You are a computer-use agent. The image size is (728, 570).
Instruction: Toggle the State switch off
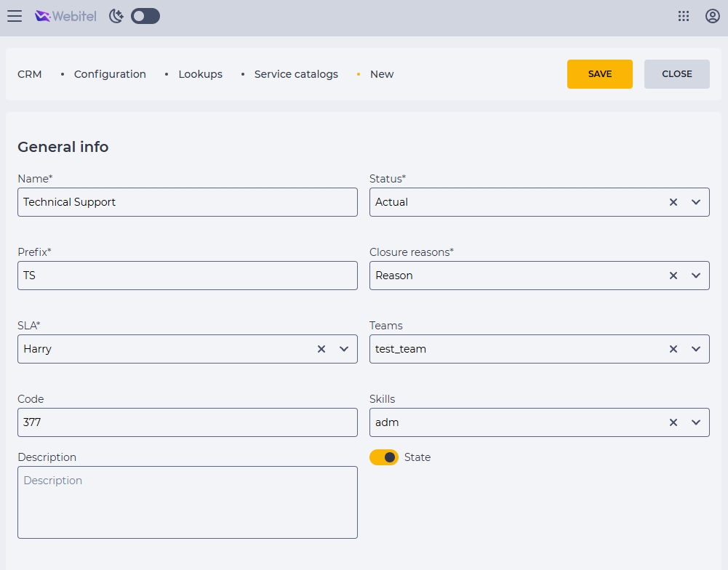coord(384,457)
